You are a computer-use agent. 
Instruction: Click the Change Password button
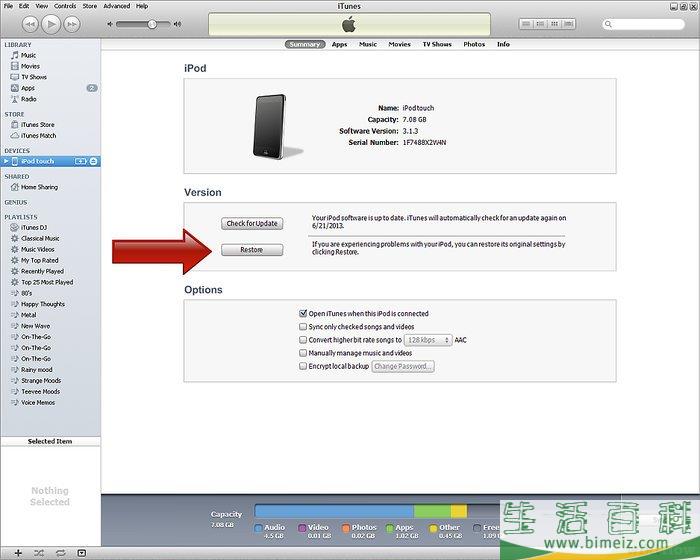click(403, 367)
